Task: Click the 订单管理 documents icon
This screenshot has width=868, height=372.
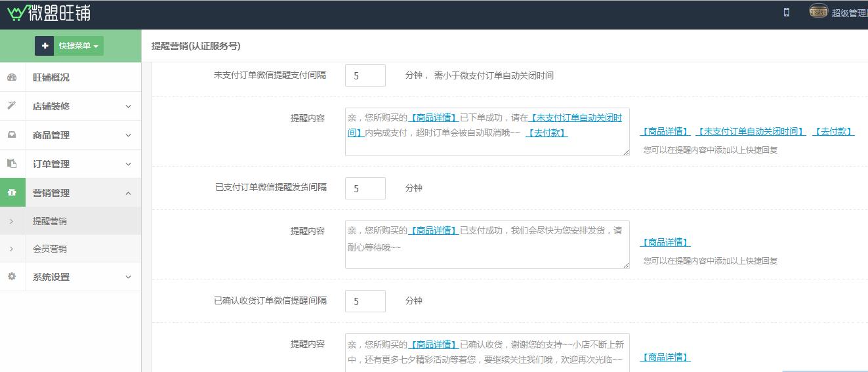Action: click(x=12, y=164)
